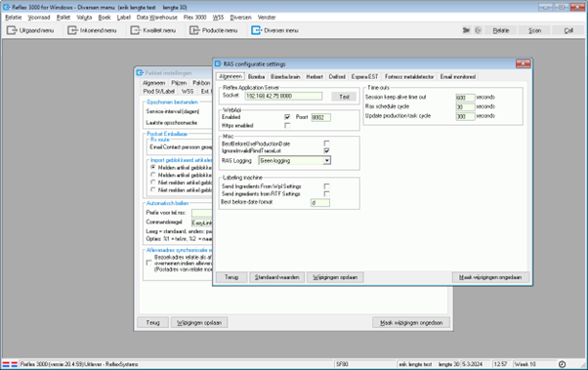Click the Standaardwaarden button
Viewport: 588px width, 370px height.
tap(277, 277)
